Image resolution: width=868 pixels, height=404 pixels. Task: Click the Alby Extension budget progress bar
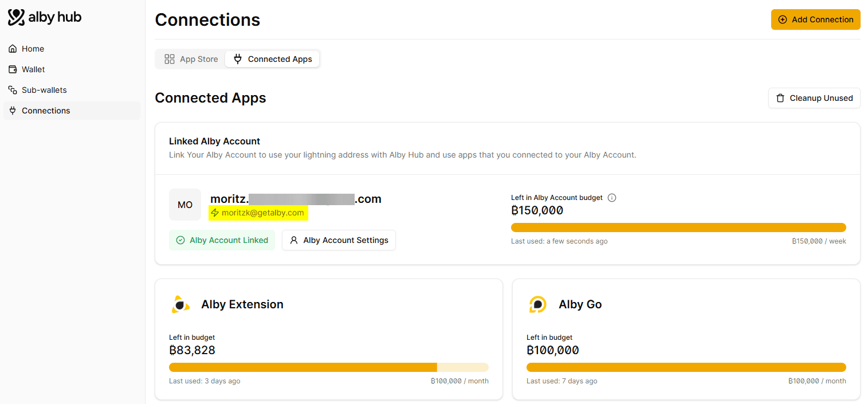tap(328, 367)
